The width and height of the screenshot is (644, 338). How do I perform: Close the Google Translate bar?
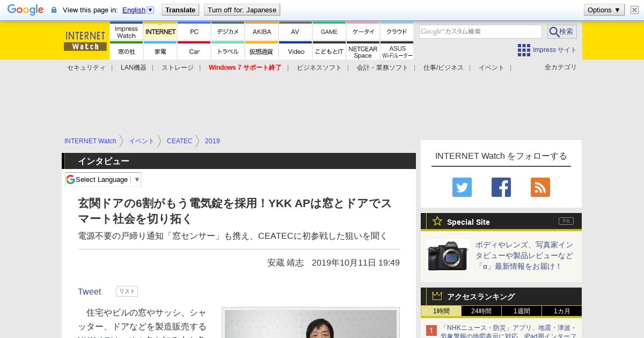click(x=634, y=10)
